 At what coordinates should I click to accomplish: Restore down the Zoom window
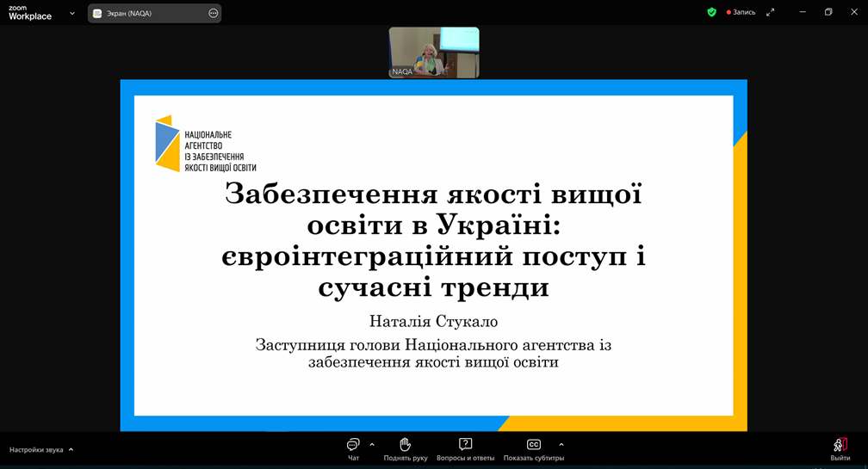(828, 11)
